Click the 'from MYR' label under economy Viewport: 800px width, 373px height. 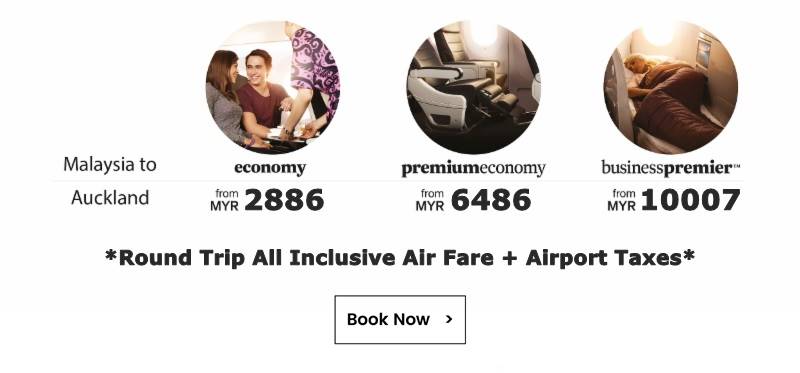[224, 200]
